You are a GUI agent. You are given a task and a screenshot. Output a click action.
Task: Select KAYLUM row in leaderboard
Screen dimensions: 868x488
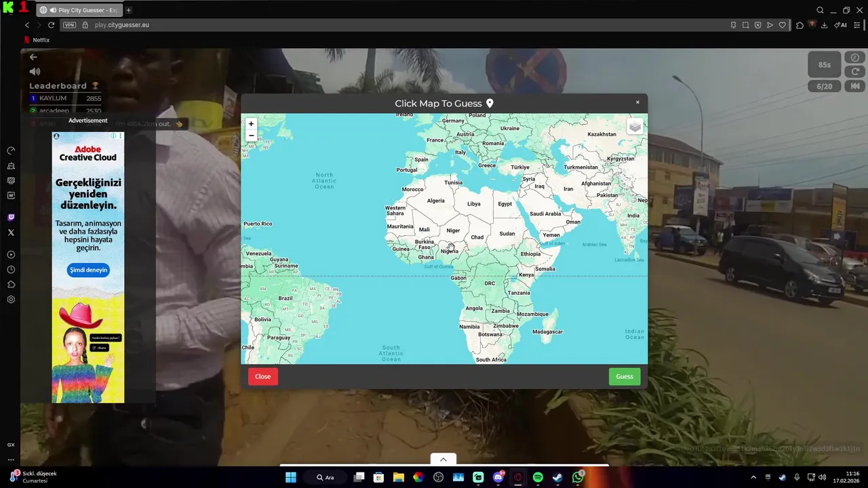(x=66, y=98)
